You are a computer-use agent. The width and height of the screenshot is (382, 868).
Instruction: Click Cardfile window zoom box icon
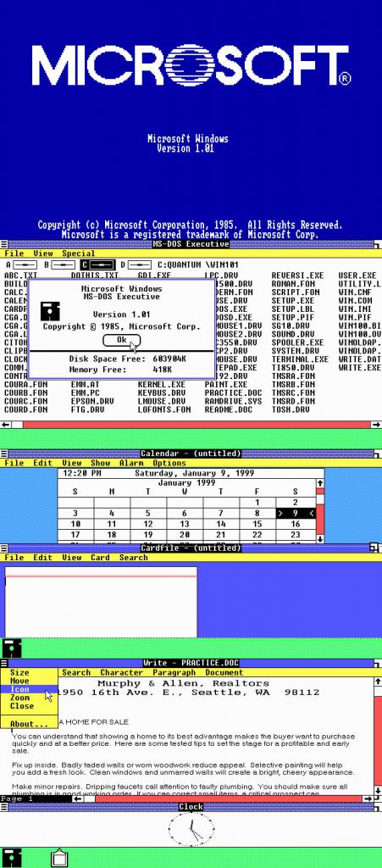374,548
